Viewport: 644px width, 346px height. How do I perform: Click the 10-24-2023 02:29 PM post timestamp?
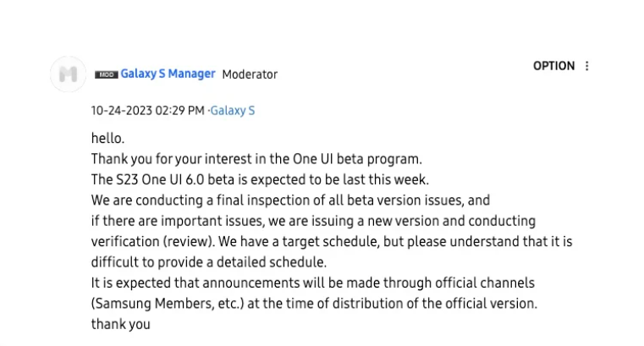point(148,111)
